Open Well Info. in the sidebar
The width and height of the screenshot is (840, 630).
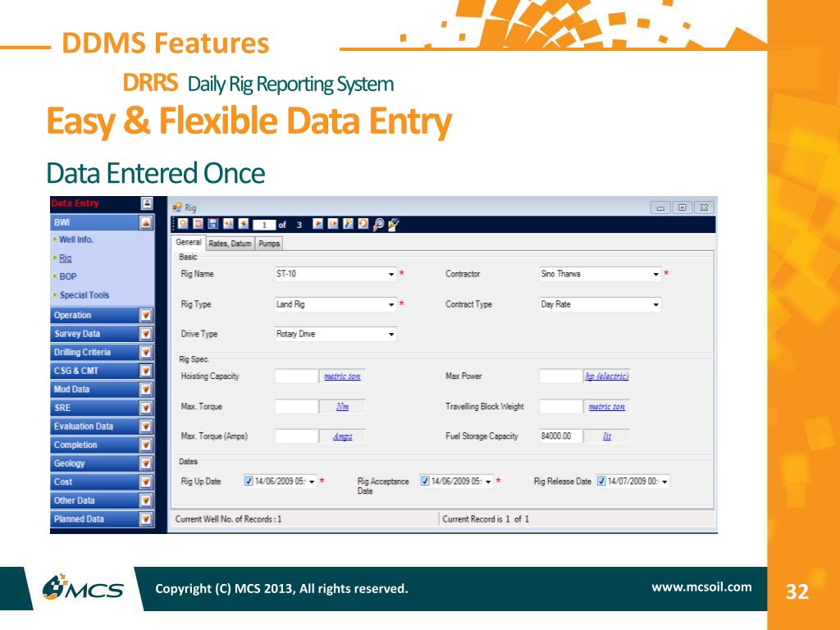point(76,240)
